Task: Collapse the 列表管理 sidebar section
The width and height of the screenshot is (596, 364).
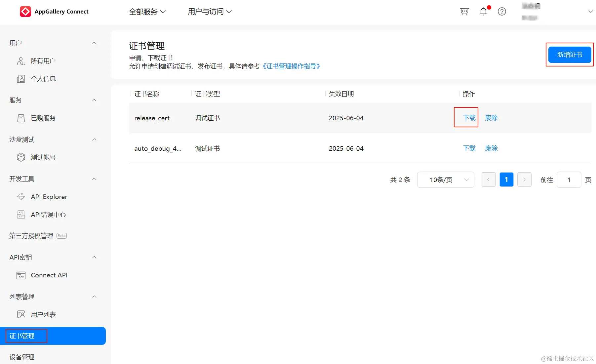Action: pos(94,297)
